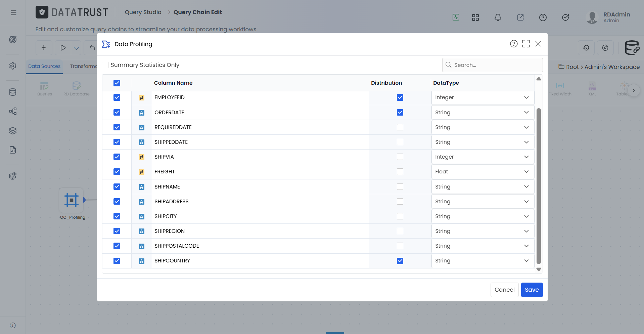Open settings gear in left sidebar
Viewport: 644px width, 334px height.
point(13,66)
